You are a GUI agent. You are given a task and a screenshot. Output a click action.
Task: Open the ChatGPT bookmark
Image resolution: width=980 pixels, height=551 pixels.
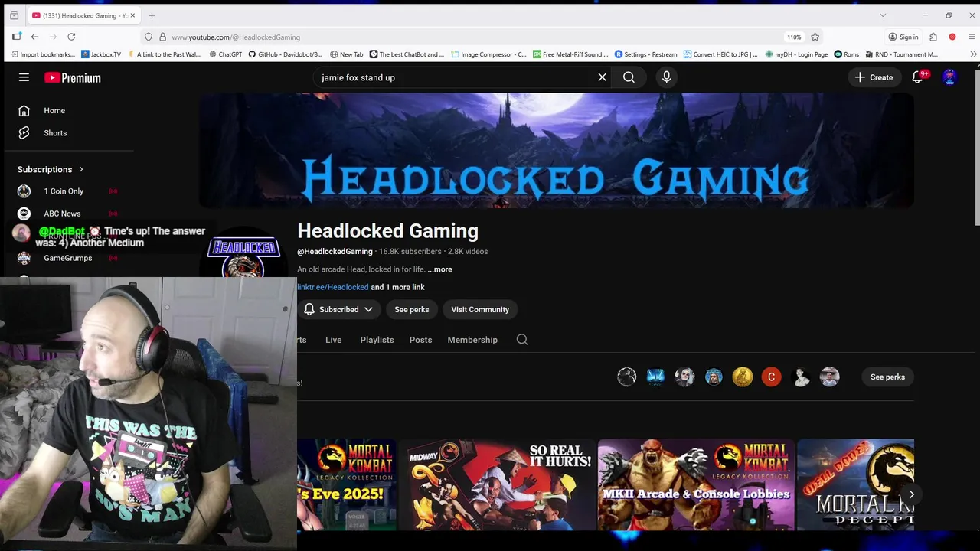[x=225, y=54]
